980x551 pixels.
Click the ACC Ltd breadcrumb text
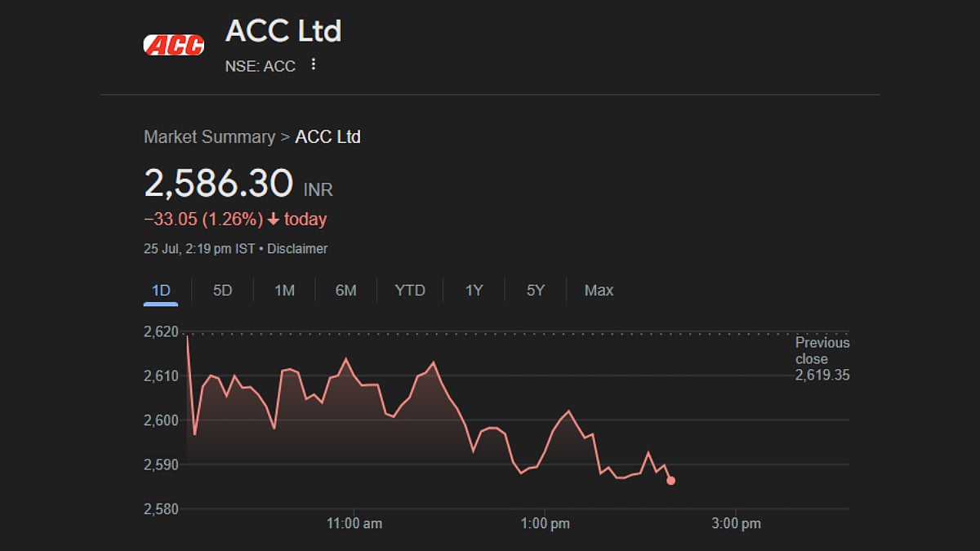pyautogui.click(x=328, y=137)
